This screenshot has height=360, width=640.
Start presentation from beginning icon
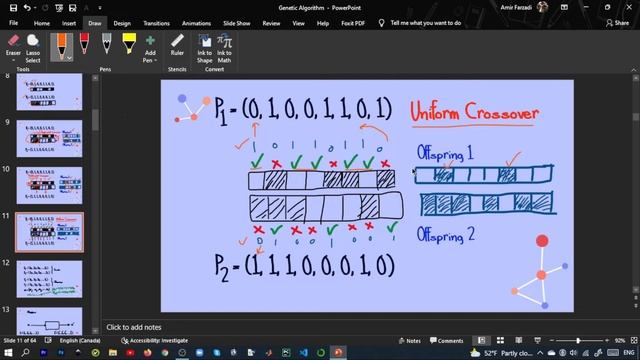[59, 8]
